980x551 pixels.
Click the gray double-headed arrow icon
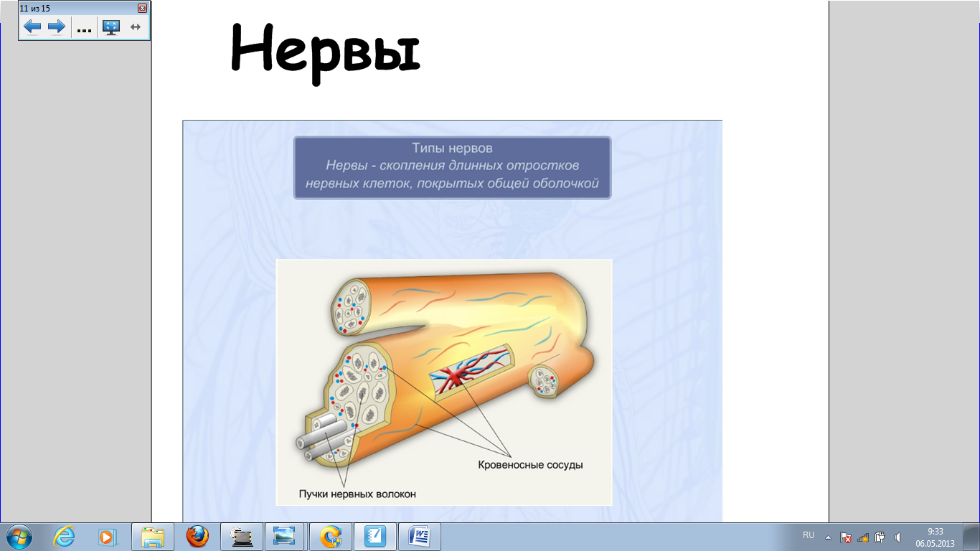point(135,27)
